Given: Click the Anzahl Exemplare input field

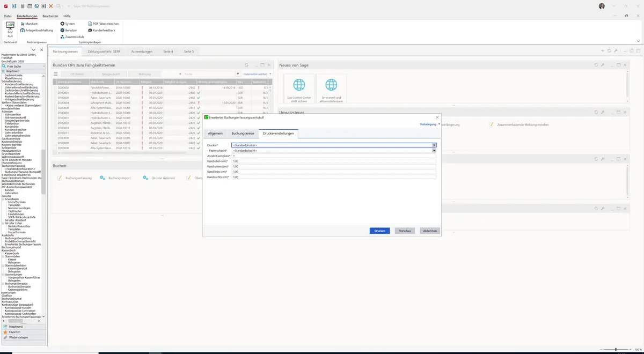Looking at the screenshot, I should [x=333, y=156].
